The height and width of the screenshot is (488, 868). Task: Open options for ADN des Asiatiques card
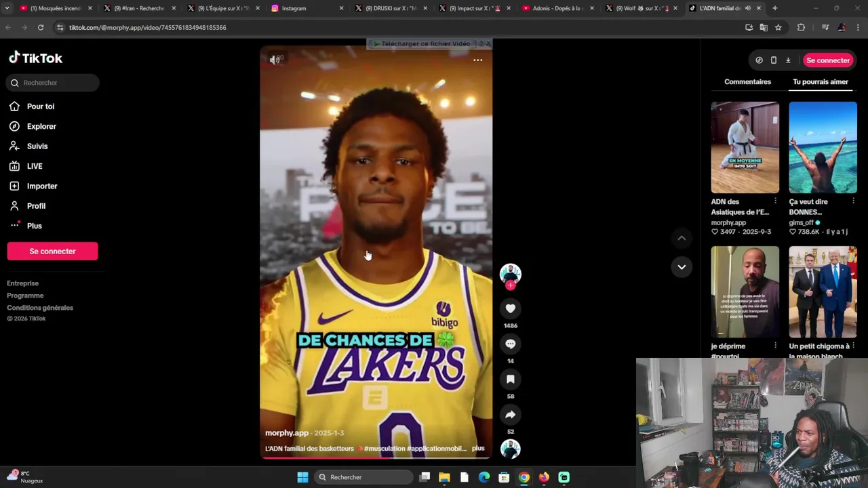(x=775, y=201)
